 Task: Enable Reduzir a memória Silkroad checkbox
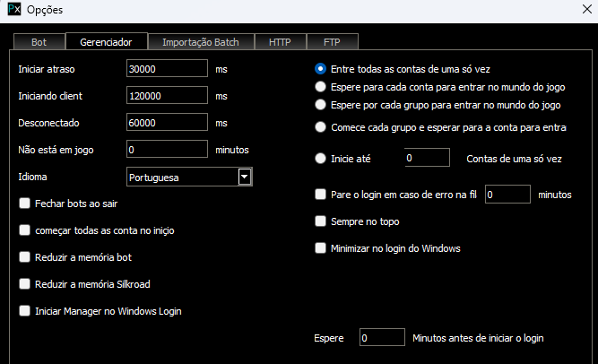tap(25, 284)
